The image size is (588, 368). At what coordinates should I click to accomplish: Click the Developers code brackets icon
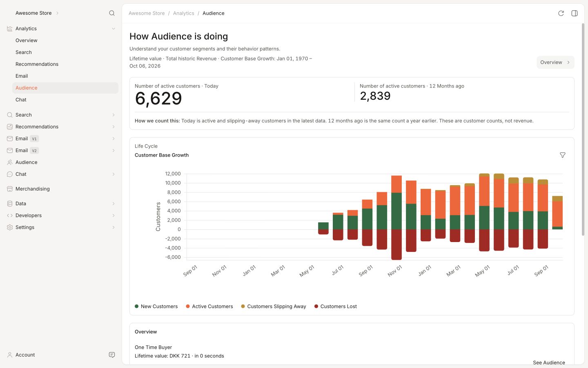click(10, 215)
